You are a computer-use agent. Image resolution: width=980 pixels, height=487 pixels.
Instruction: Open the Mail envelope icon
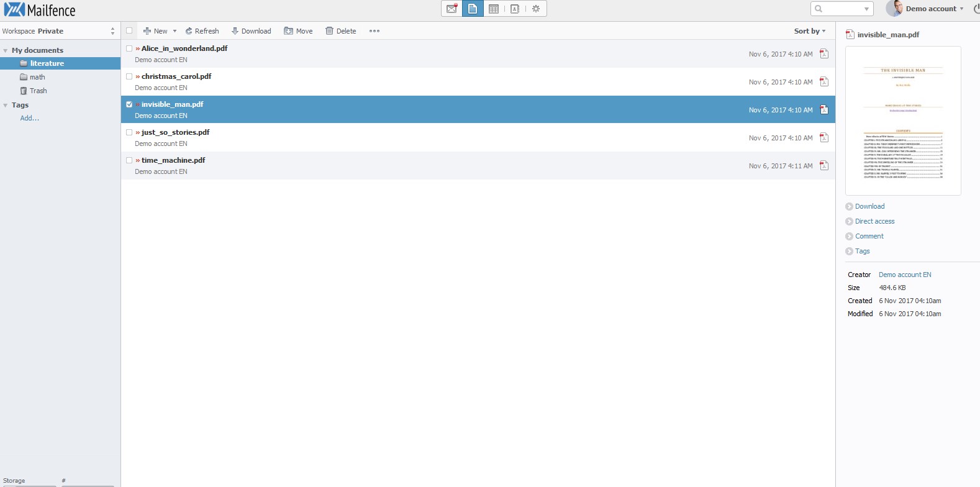point(451,9)
